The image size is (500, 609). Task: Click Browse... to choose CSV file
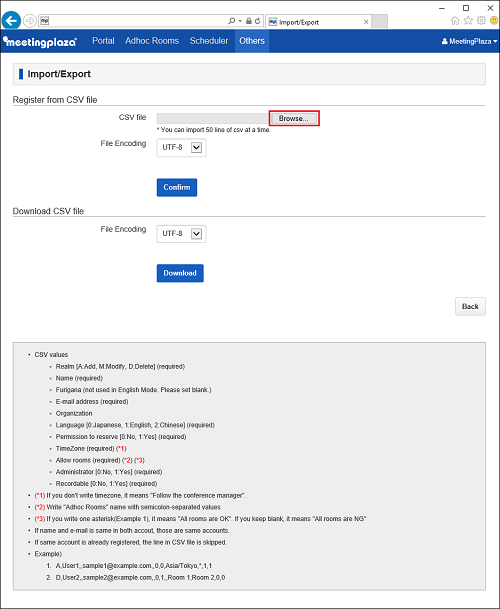pyautogui.click(x=294, y=118)
